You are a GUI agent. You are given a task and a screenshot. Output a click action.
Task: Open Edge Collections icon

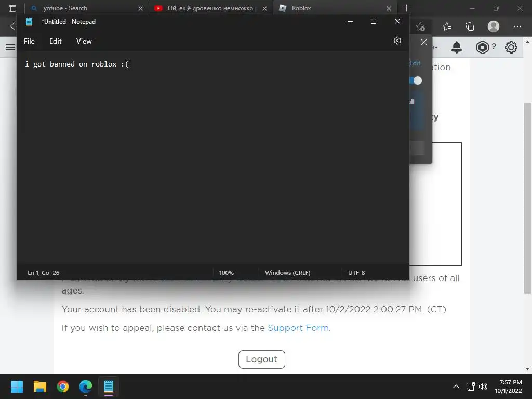click(470, 26)
